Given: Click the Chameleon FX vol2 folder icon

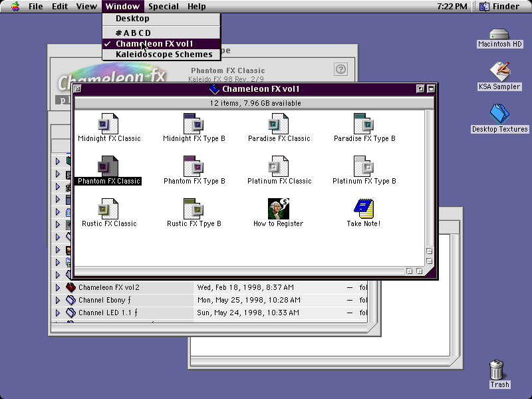Looking at the screenshot, I should [70, 287].
